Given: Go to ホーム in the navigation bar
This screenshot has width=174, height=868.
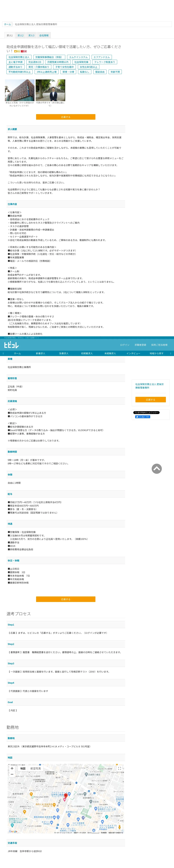Looking at the screenshot, I should point(17,353).
